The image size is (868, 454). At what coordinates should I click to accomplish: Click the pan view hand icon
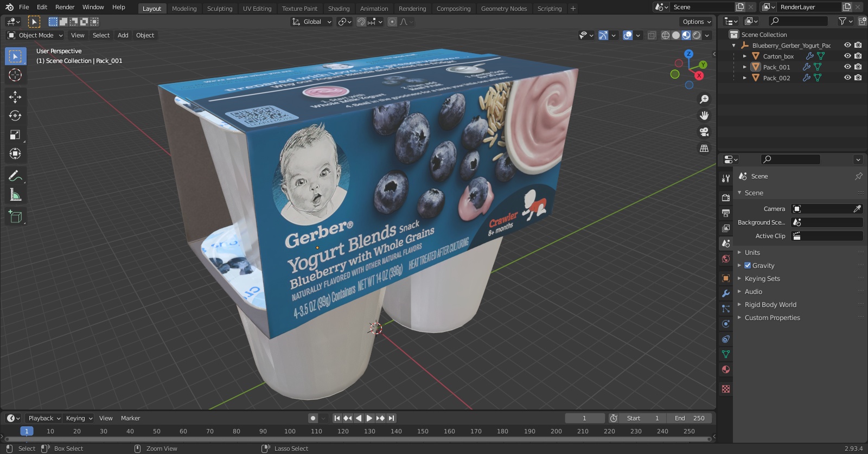click(x=704, y=116)
